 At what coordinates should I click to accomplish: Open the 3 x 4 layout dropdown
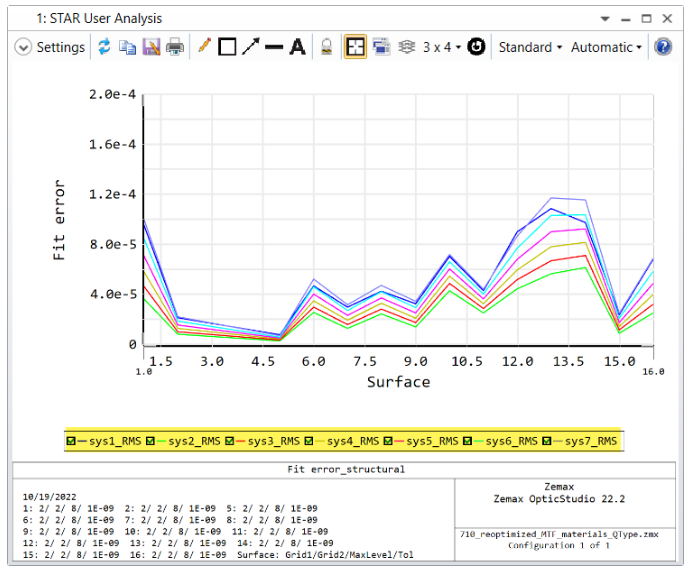click(441, 47)
